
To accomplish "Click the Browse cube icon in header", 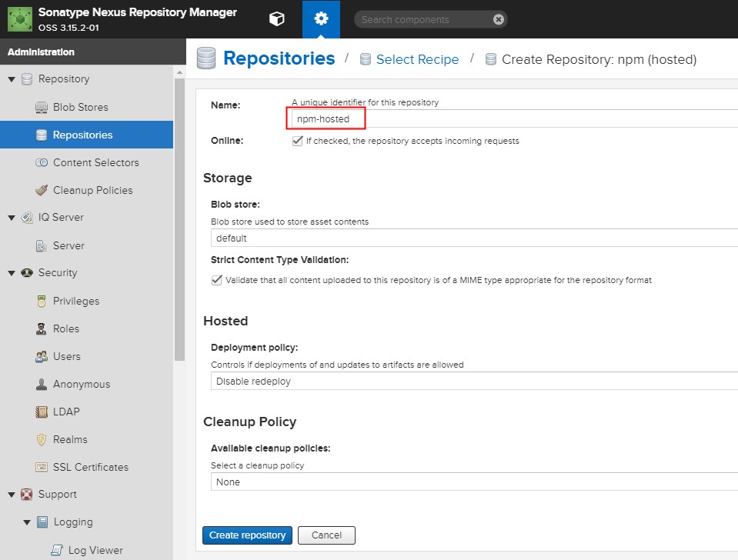I will 276,19.
